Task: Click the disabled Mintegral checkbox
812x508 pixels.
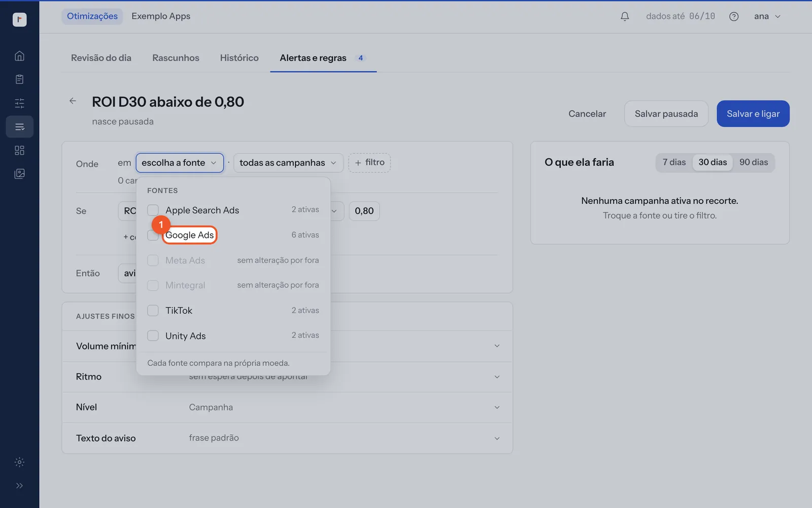Action: (x=153, y=285)
